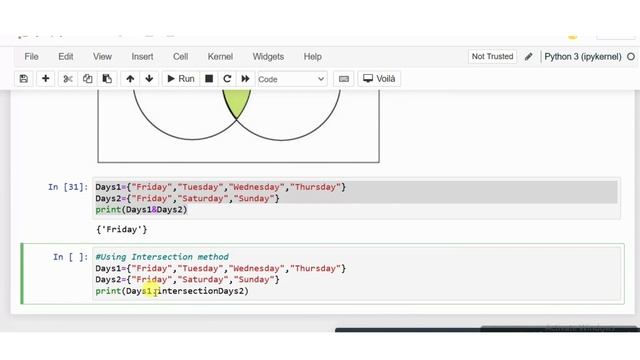Restart the kernel icon

227,79
